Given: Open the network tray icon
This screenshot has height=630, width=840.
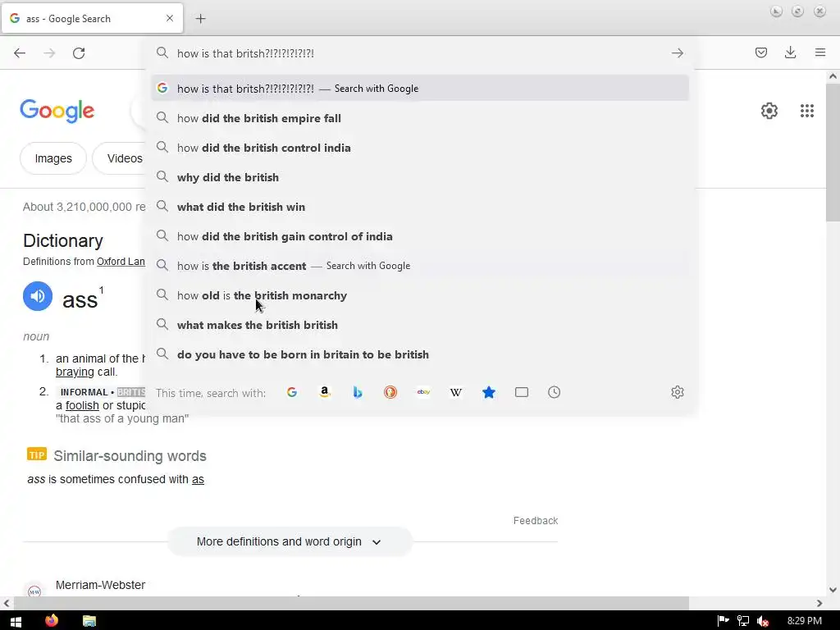Looking at the screenshot, I should 743,621.
